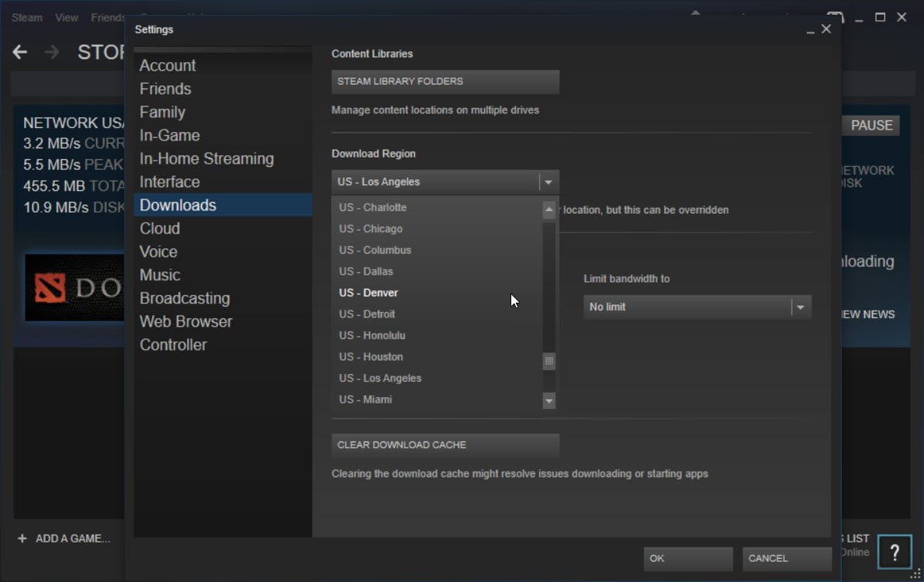Open the Web Browser settings category

(223, 321)
